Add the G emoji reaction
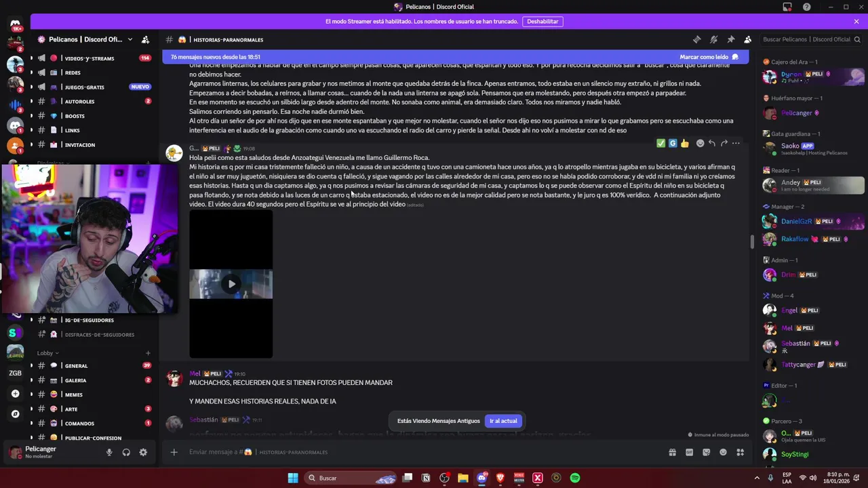 tap(673, 143)
